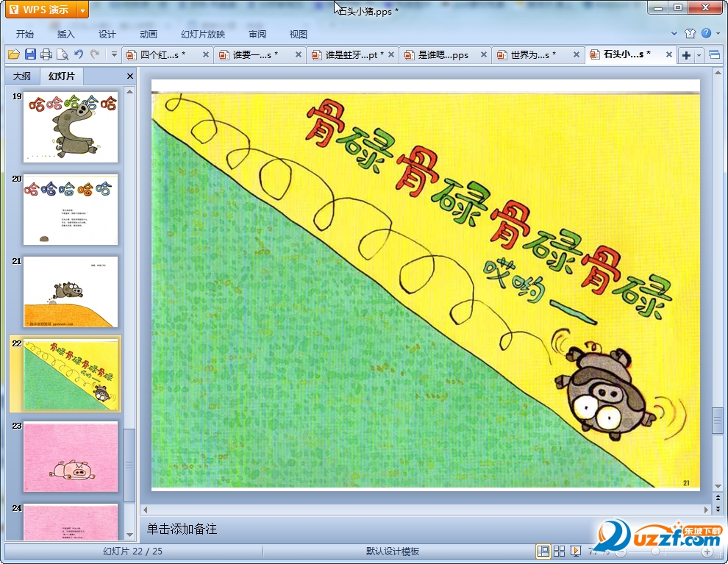
Task: Expand new tab plus dropdown arrow
Action: click(699, 56)
